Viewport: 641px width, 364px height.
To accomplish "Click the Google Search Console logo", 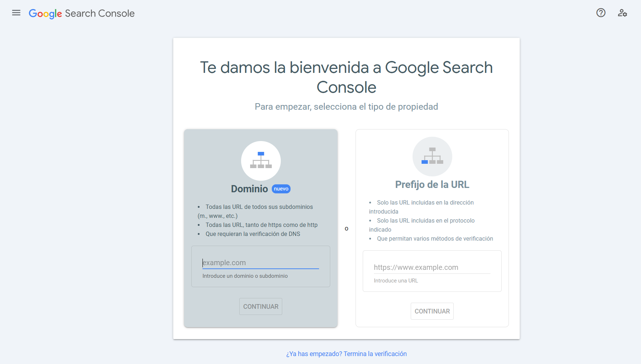I will [x=82, y=13].
